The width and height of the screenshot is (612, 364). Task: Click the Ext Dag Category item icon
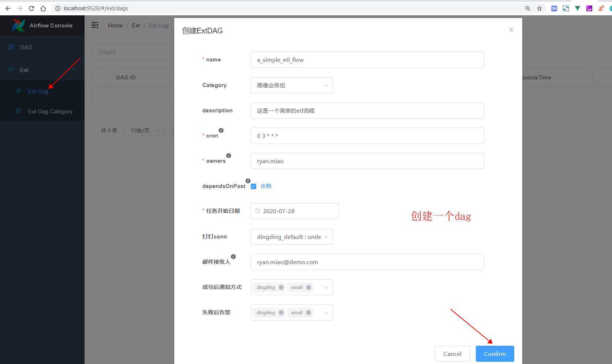tap(19, 111)
